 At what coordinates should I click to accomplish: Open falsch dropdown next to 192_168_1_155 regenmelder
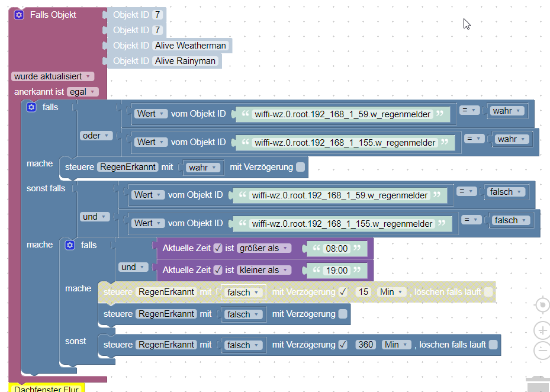(x=510, y=220)
